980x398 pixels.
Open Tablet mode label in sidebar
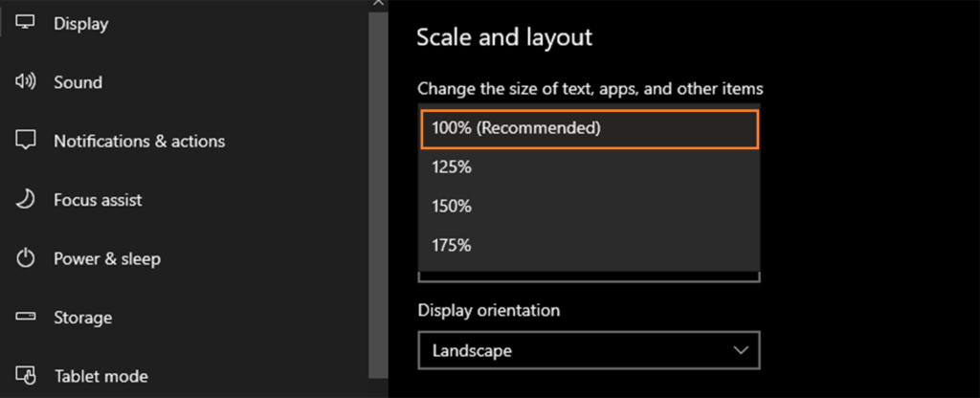pyautogui.click(x=101, y=376)
